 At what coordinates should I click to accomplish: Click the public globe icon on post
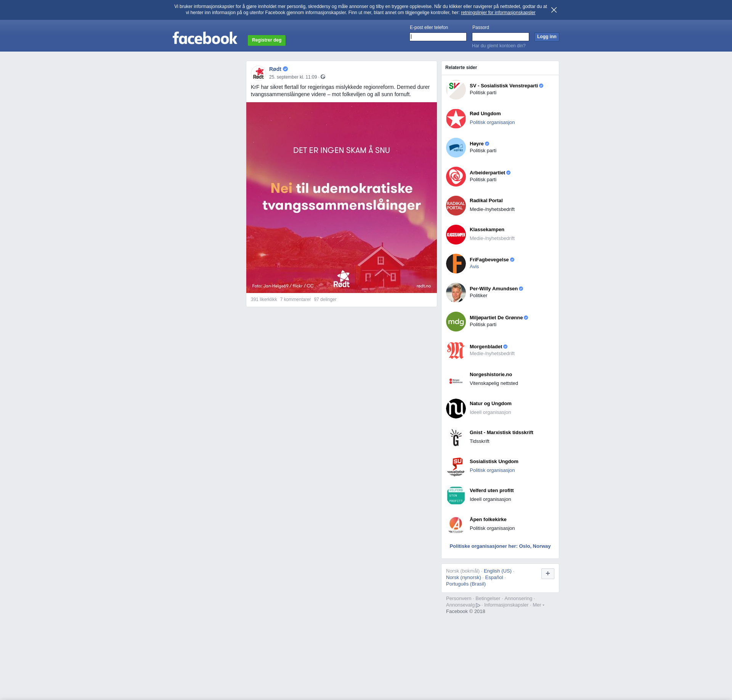point(323,77)
